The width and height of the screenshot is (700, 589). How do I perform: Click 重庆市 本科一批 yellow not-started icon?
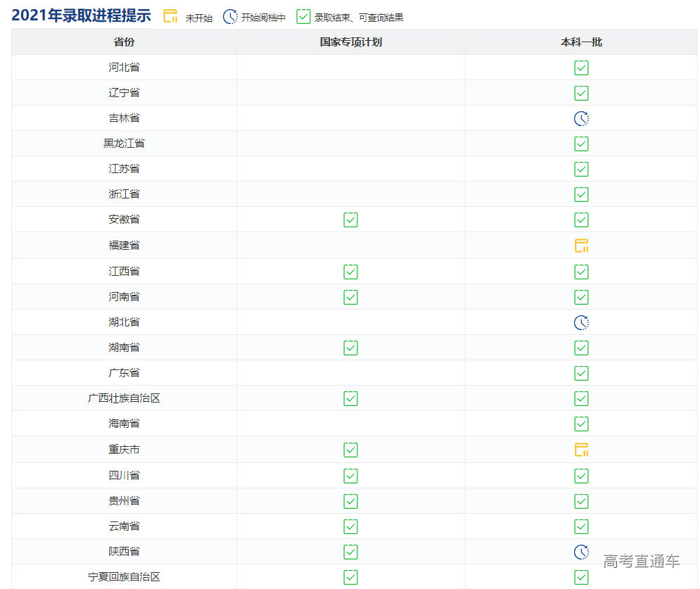click(581, 450)
